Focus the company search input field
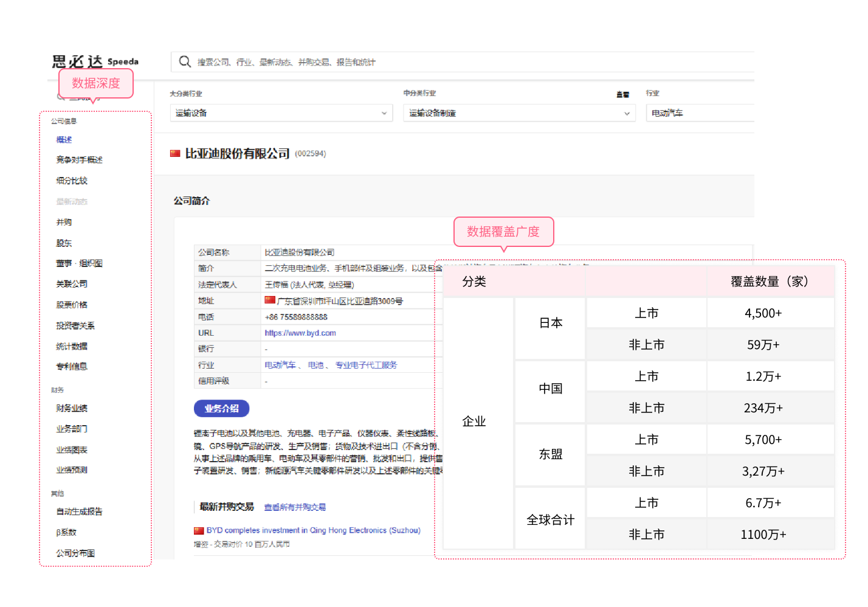This screenshot has height=607, width=868. coord(462,62)
